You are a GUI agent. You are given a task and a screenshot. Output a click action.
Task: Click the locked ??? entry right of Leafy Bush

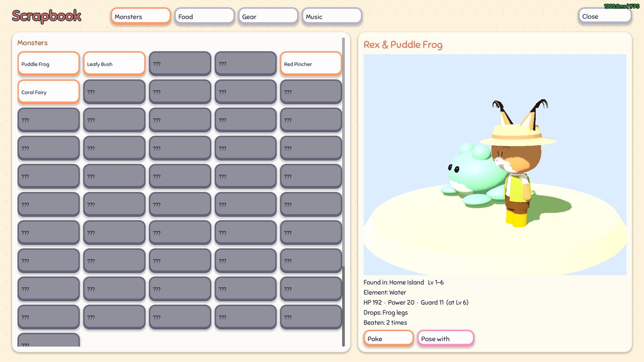[180, 64]
